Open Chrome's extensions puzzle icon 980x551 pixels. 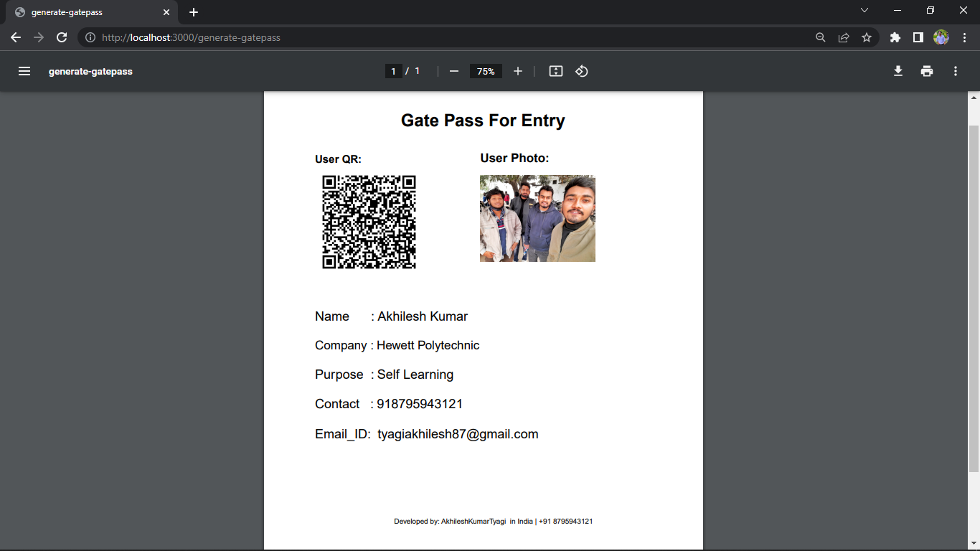click(895, 37)
